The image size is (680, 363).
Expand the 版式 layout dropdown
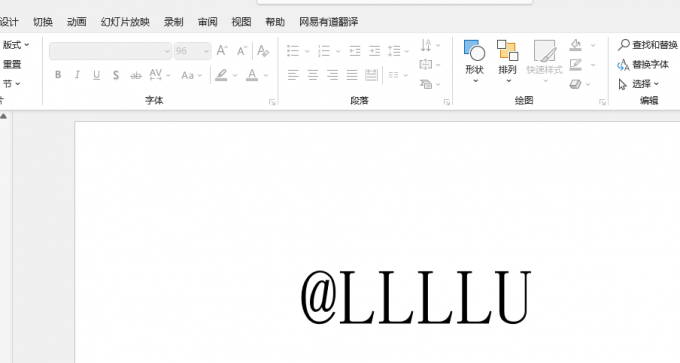point(16,45)
